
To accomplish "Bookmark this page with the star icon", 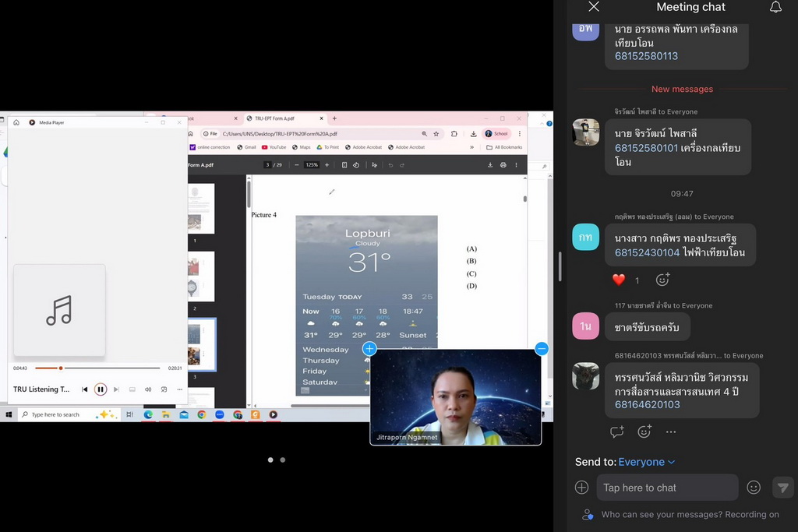I will [436, 134].
